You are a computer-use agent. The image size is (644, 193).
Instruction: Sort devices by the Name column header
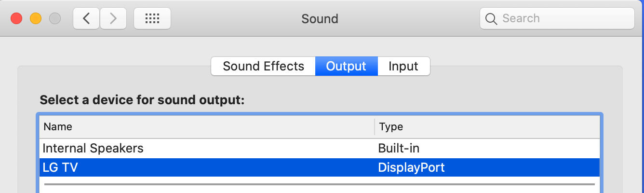[x=58, y=127]
